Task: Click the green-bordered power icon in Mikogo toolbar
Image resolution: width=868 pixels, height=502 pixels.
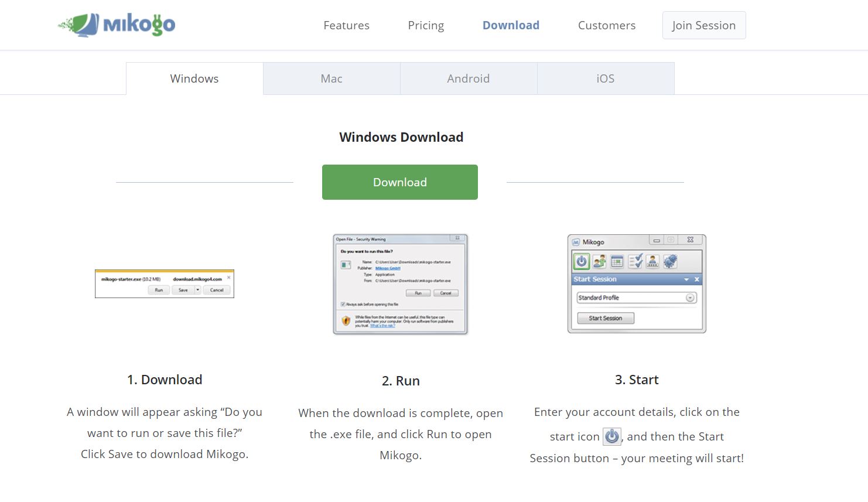Action: point(581,261)
